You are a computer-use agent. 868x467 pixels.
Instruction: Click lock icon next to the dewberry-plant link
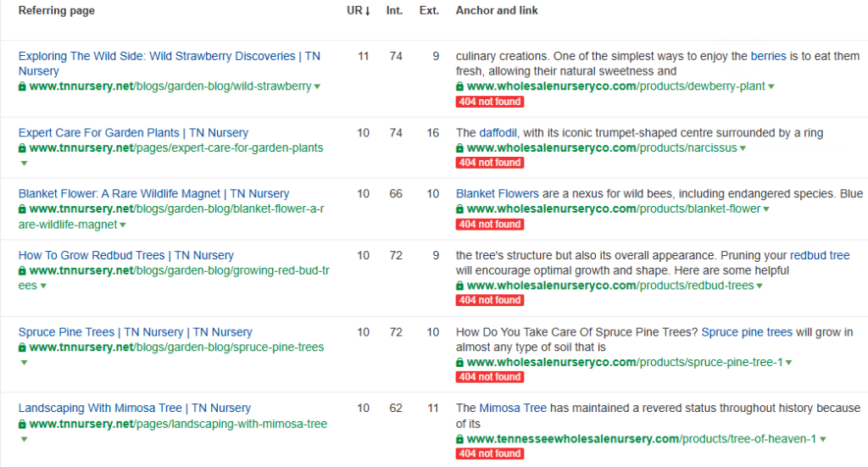(460, 86)
